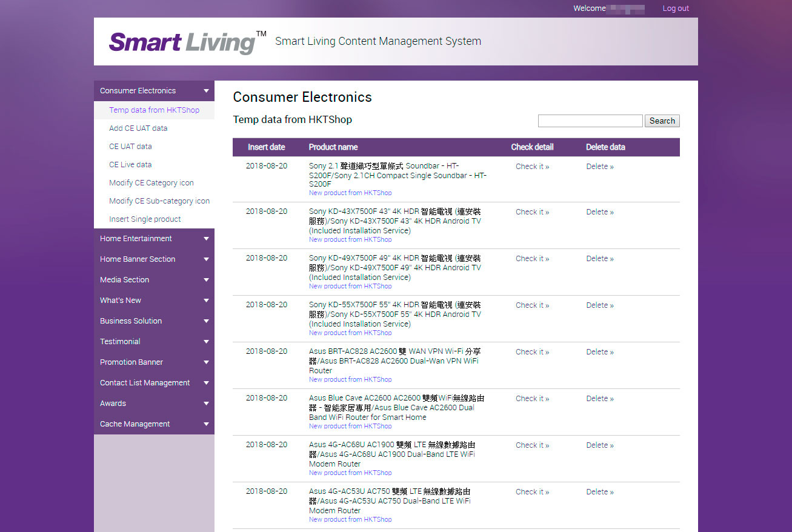Open Media Section menu label

point(124,280)
